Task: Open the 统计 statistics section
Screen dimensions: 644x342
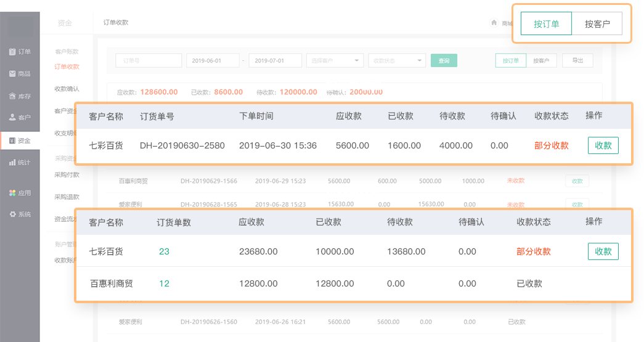Action: coord(20,163)
